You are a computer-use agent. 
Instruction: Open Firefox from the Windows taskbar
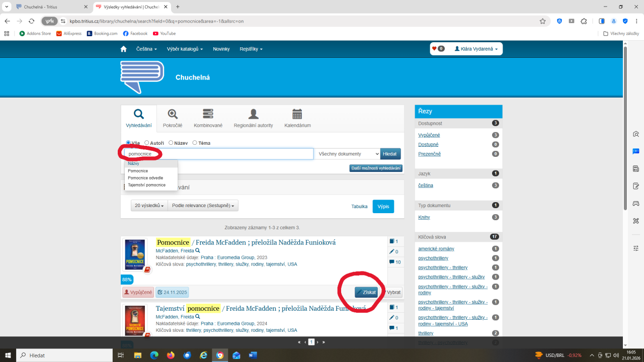click(171, 355)
